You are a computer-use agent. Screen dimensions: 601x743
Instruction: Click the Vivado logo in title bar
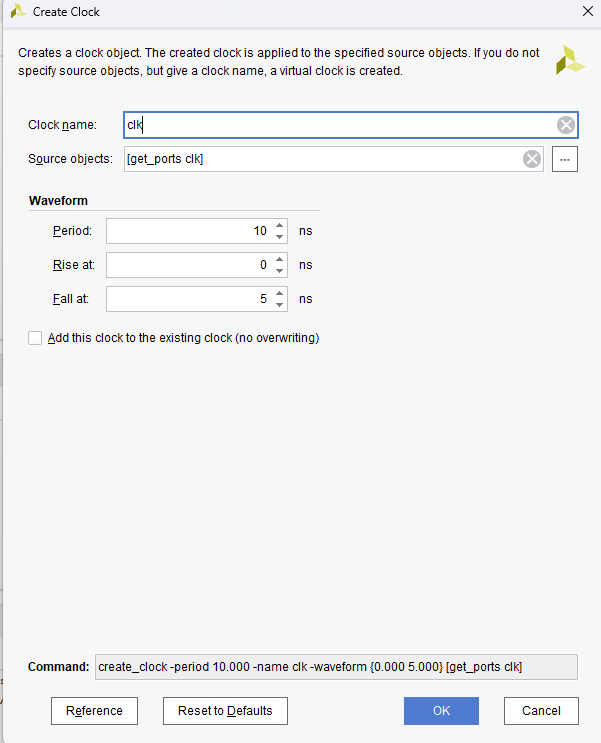[x=17, y=12]
